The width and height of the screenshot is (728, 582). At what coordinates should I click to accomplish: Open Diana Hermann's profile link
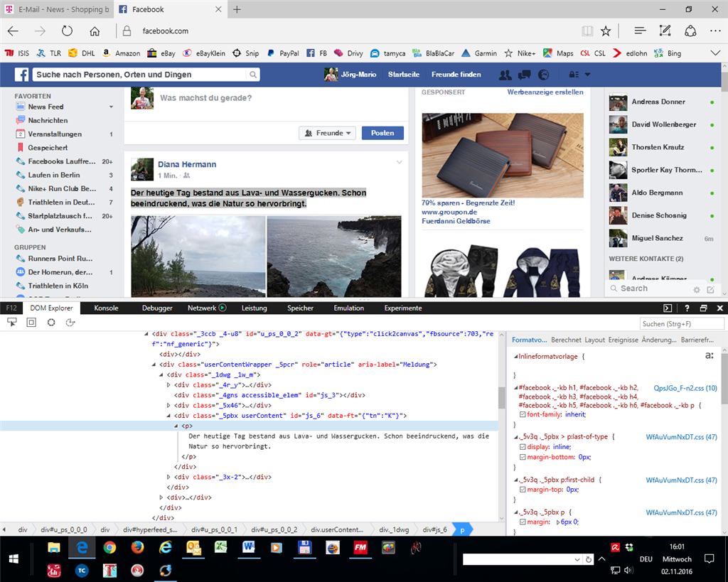[187, 164]
